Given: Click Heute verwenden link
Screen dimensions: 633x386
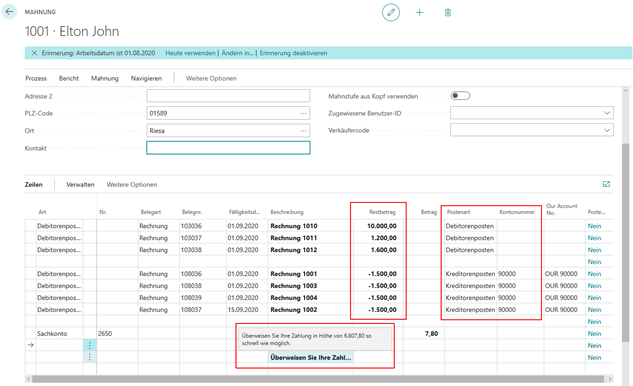Looking at the screenshot, I should 190,53.
